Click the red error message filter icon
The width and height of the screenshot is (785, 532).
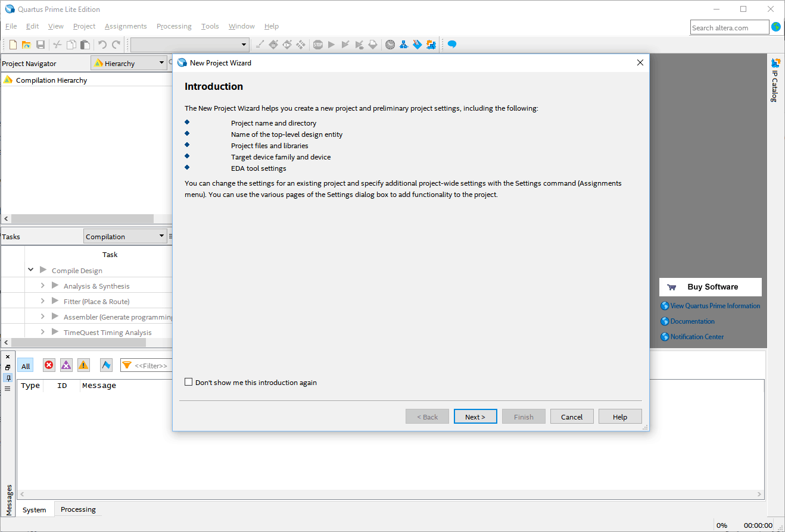point(49,365)
